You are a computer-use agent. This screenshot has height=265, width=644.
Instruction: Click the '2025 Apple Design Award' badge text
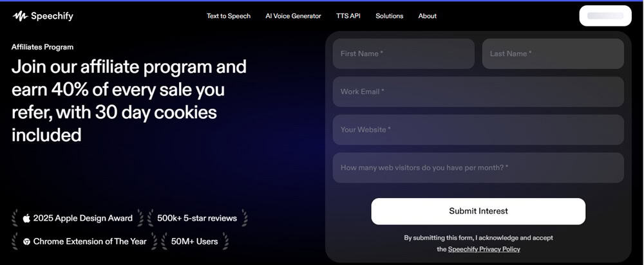pos(83,218)
